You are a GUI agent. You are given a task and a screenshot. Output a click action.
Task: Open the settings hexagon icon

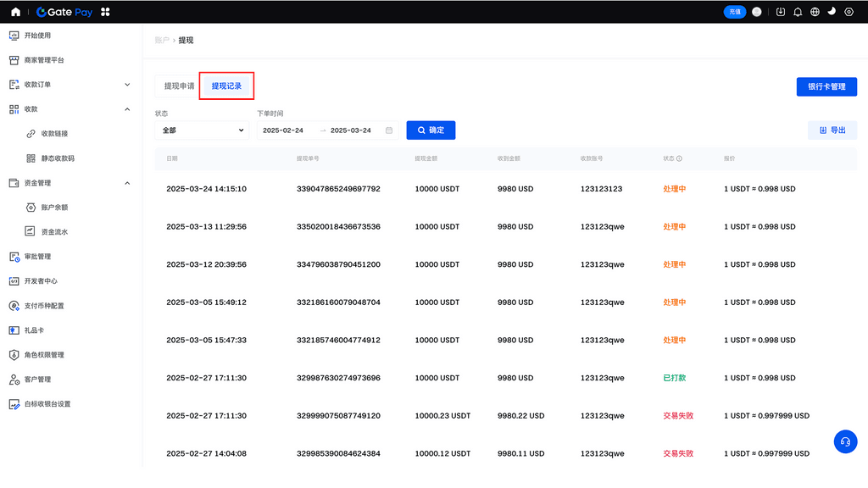[849, 12]
